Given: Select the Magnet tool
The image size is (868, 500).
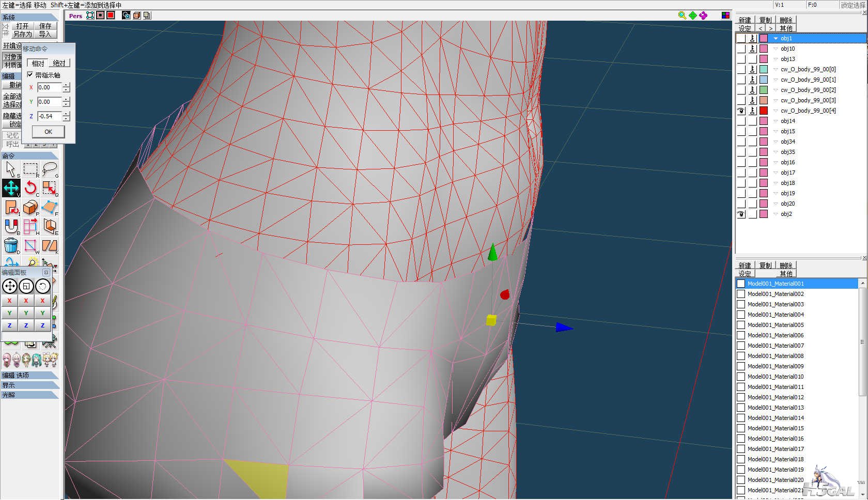Looking at the screenshot, I should (x=11, y=226).
